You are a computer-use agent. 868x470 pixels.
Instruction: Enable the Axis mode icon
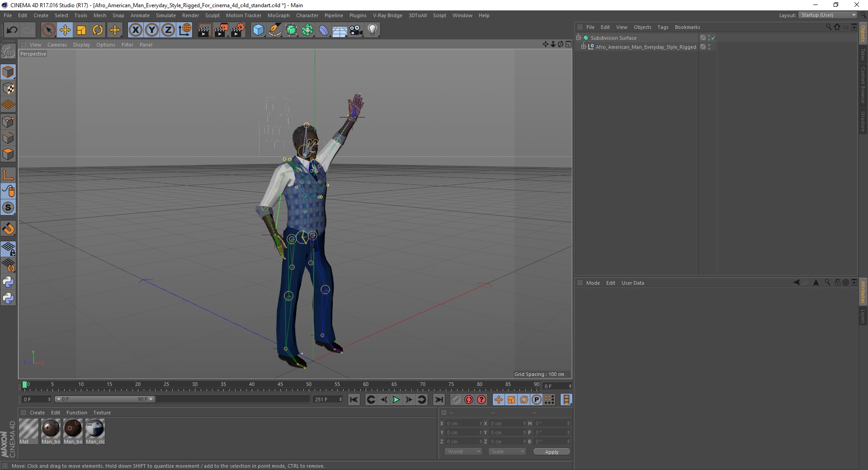[8, 175]
